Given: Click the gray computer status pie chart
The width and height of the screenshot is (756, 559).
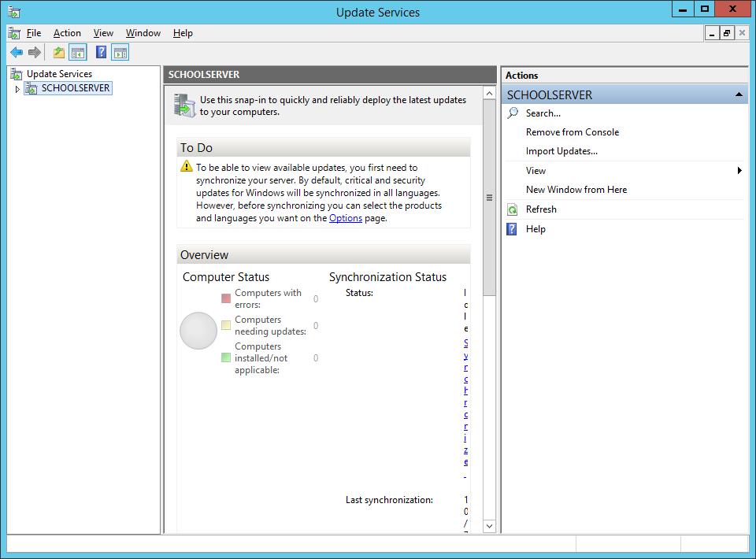Looking at the screenshot, I should 198,331.
